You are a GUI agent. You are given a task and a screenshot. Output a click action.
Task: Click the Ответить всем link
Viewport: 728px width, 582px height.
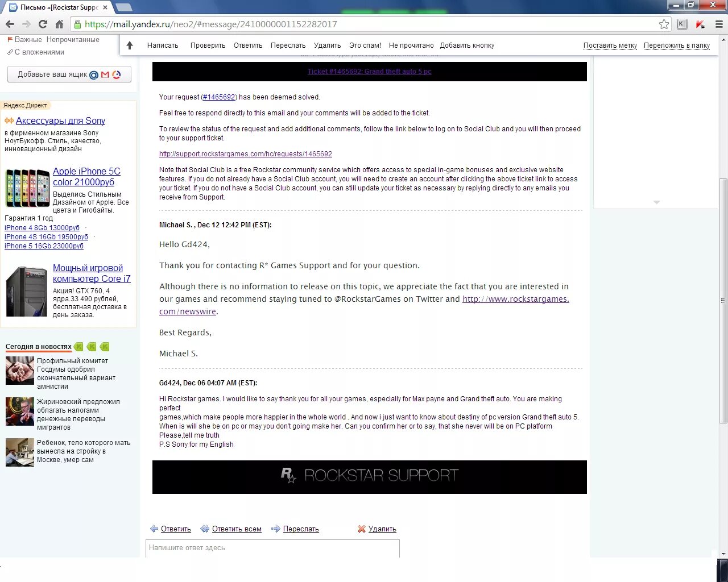[237, 529]
